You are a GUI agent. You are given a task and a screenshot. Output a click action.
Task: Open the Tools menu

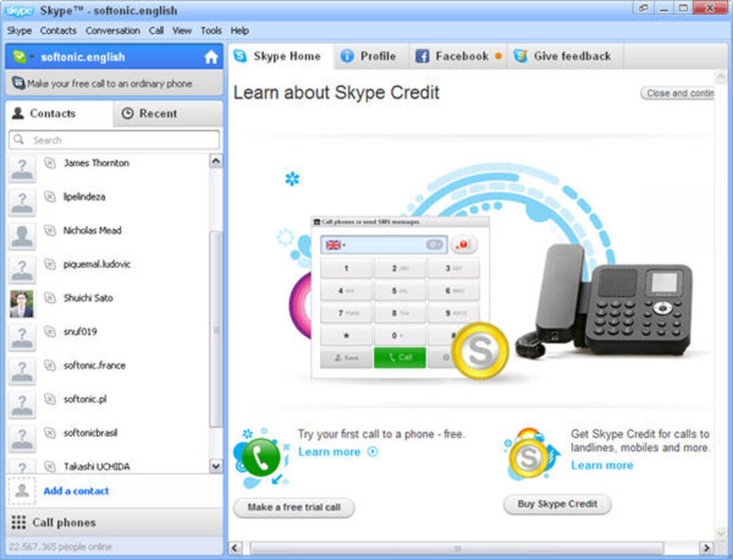tap(211, 31)
